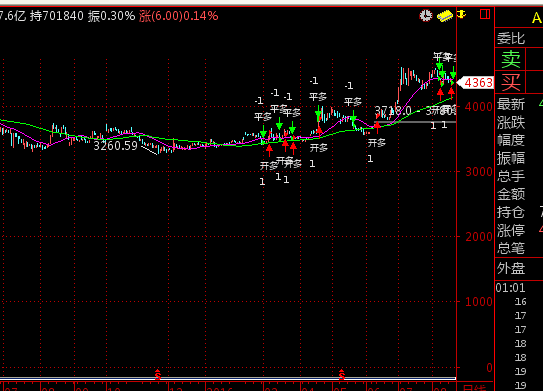Click the 买 buy cell

click(x=511, y=82)
